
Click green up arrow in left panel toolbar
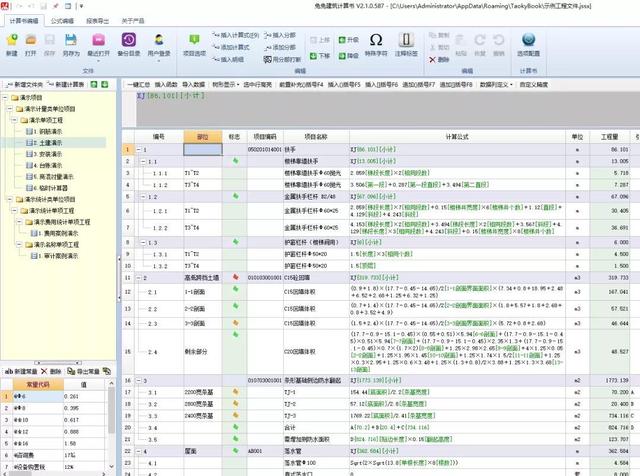tap(94, 85)
